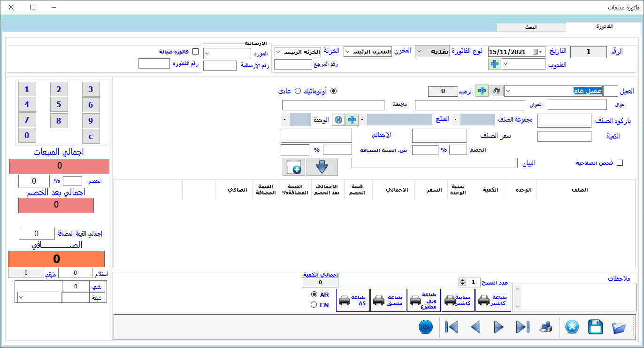This screenshot has height=348, width=644.
Task: Open invoice using the folder icon
Action: click(619, 327)
